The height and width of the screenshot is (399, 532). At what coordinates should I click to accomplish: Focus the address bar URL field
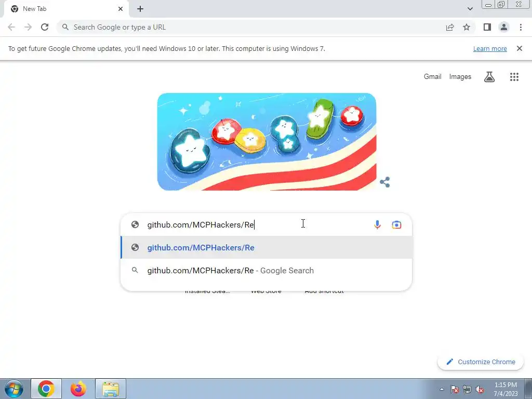pyautogui.click(x=251, y=27)
